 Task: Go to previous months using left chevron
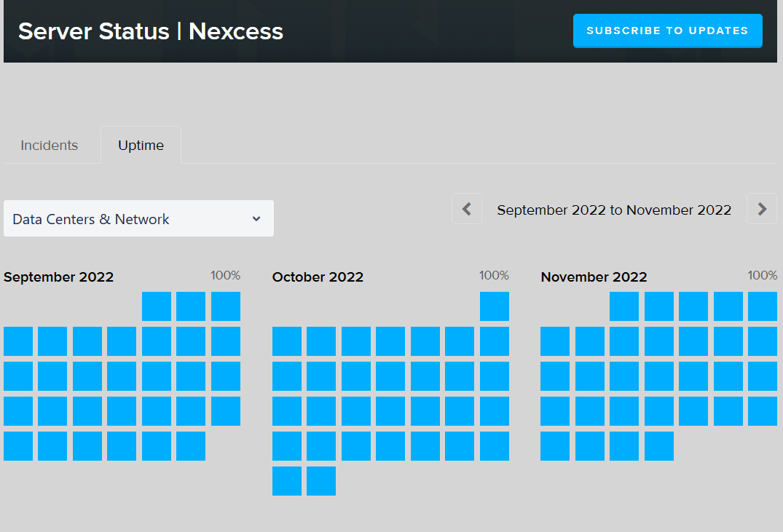tap(467, 209)
